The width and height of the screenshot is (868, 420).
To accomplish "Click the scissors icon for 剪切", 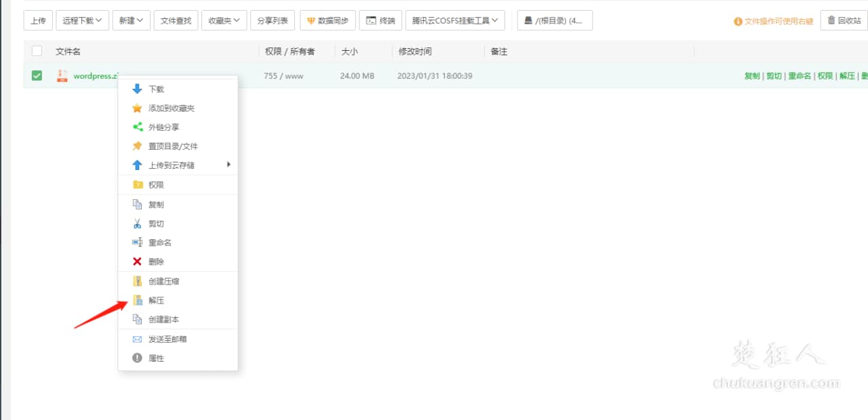I will (137, 224).
